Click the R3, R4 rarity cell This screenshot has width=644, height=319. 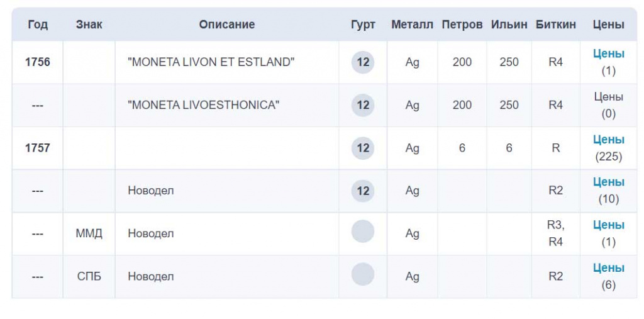(556, 233)
